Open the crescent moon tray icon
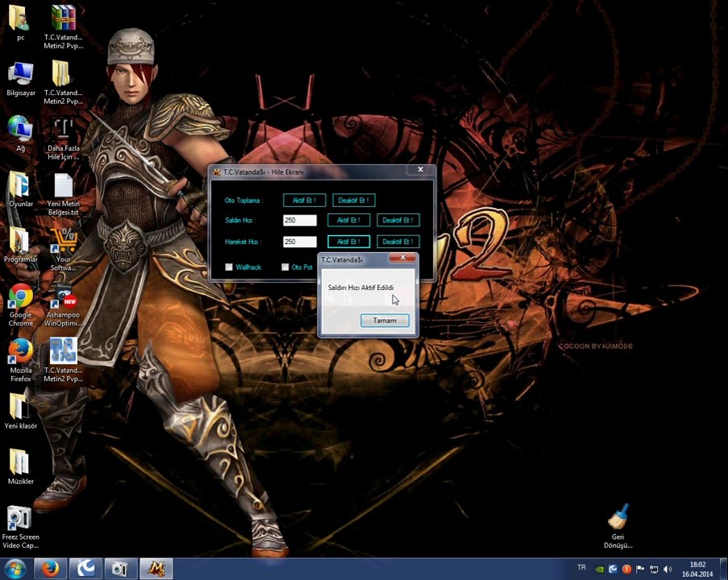 613,569
